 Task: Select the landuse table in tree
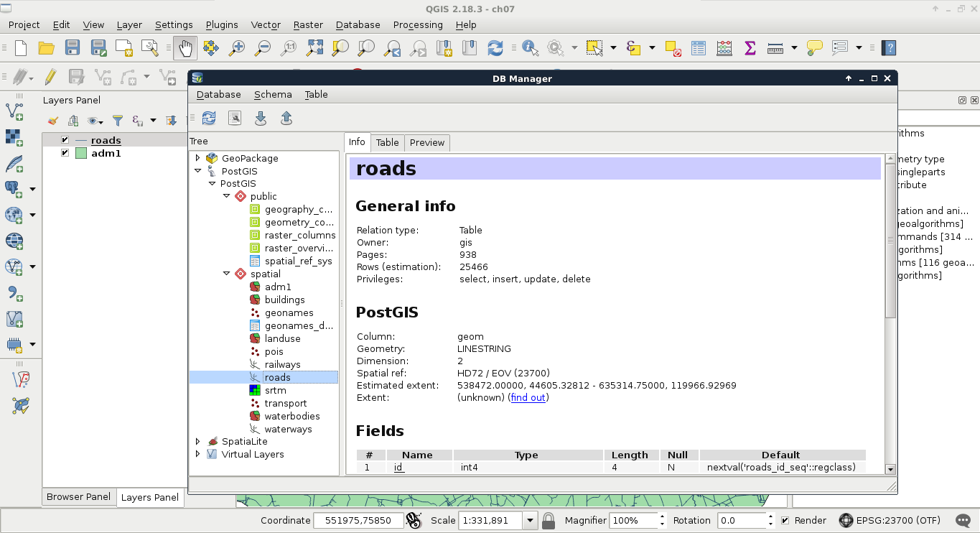282,338
